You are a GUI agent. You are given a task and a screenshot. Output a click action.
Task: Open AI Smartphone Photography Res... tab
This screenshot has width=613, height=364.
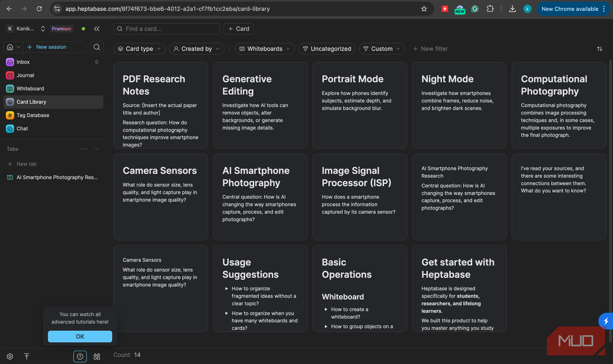point(53,177)
